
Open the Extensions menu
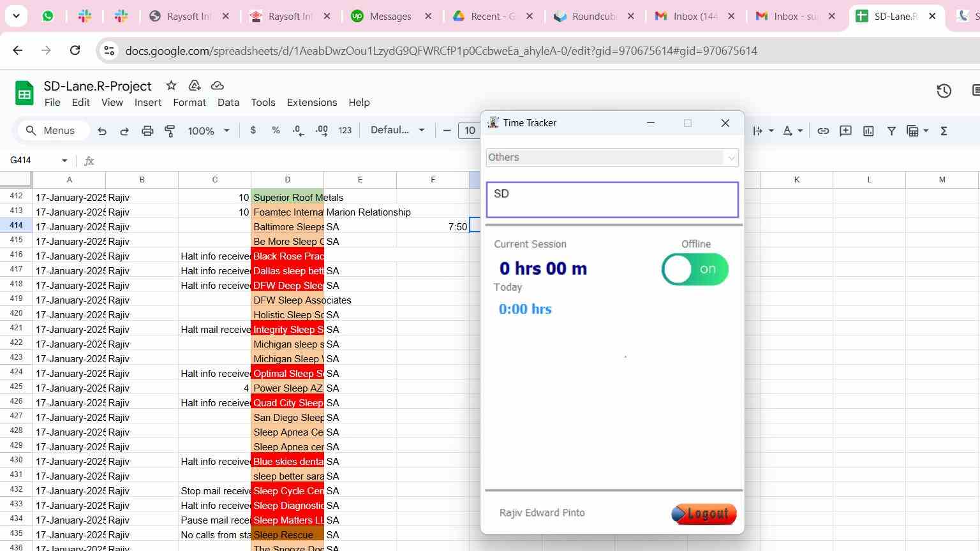(312, 102)
